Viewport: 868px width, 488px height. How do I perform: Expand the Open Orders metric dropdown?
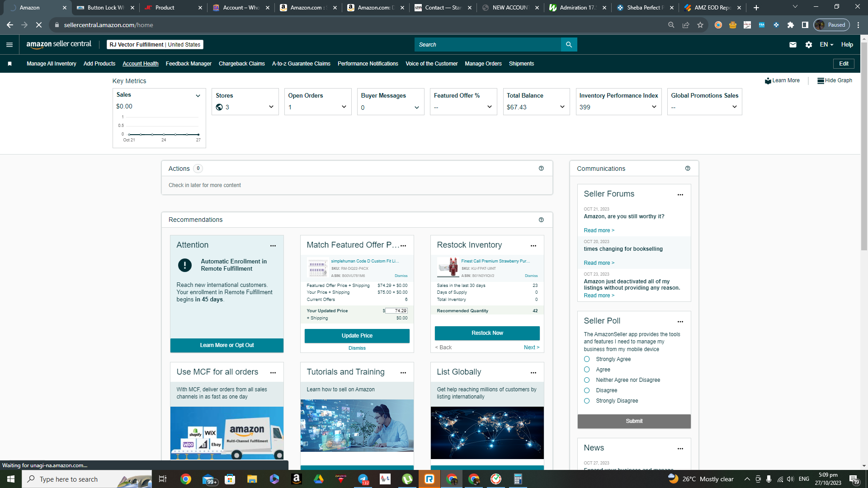[x=344, y=107]
